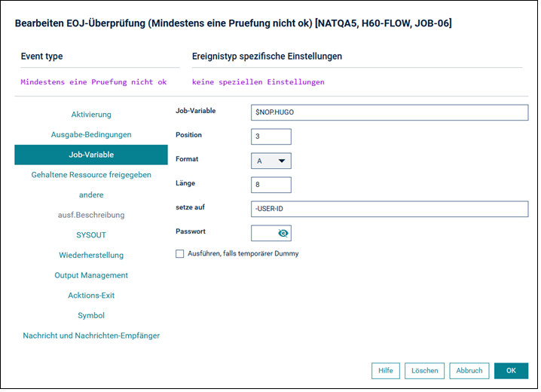Open the Aktivierung section

click(x=91, y=115)
